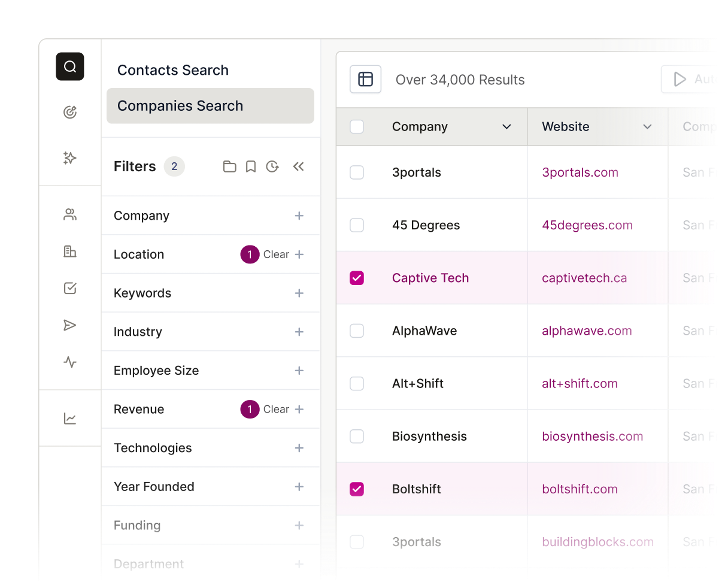Open filter history via the clock icon
Image resolution: width=728 pixels, height=582 pixels.
[272, 166]
